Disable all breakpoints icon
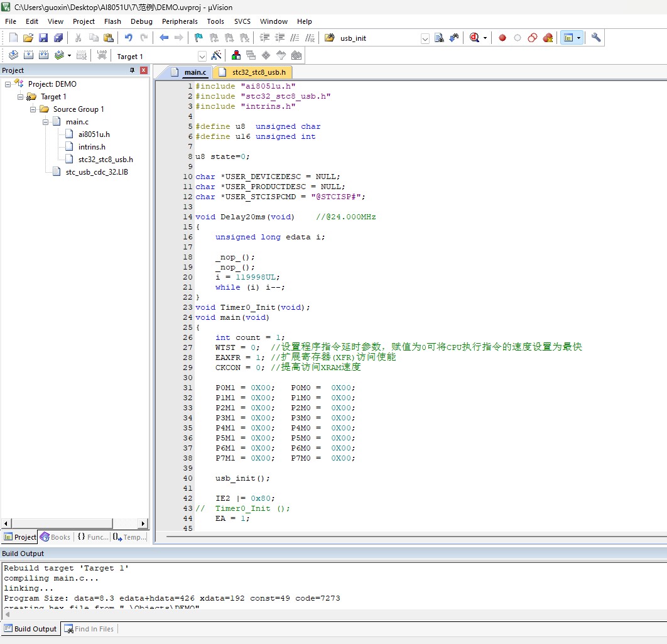667x644 pixels. tap(533, 38)
